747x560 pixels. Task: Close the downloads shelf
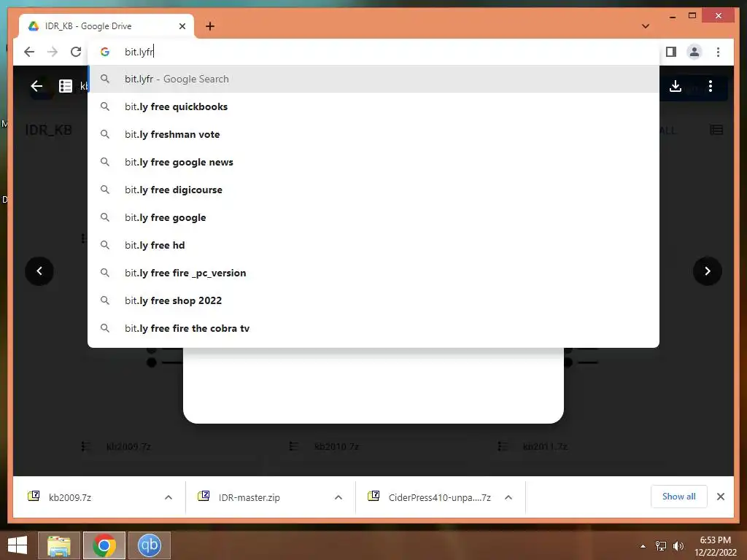coord(720,497)
